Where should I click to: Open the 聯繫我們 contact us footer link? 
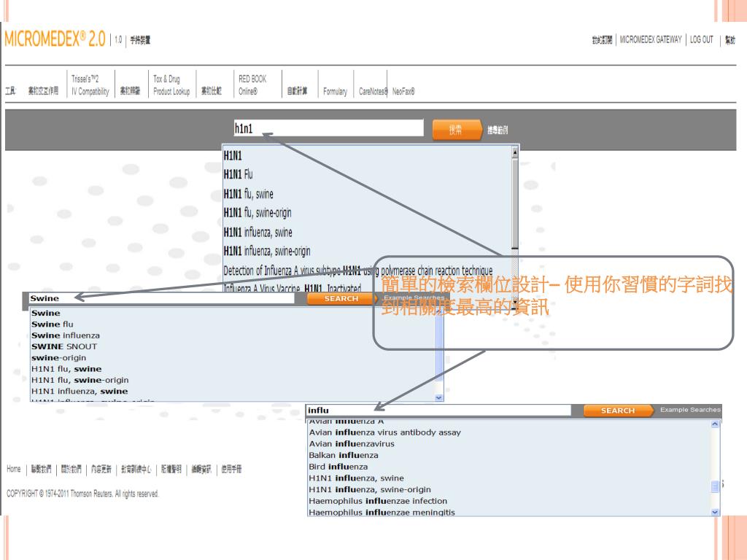pos(42,470)
